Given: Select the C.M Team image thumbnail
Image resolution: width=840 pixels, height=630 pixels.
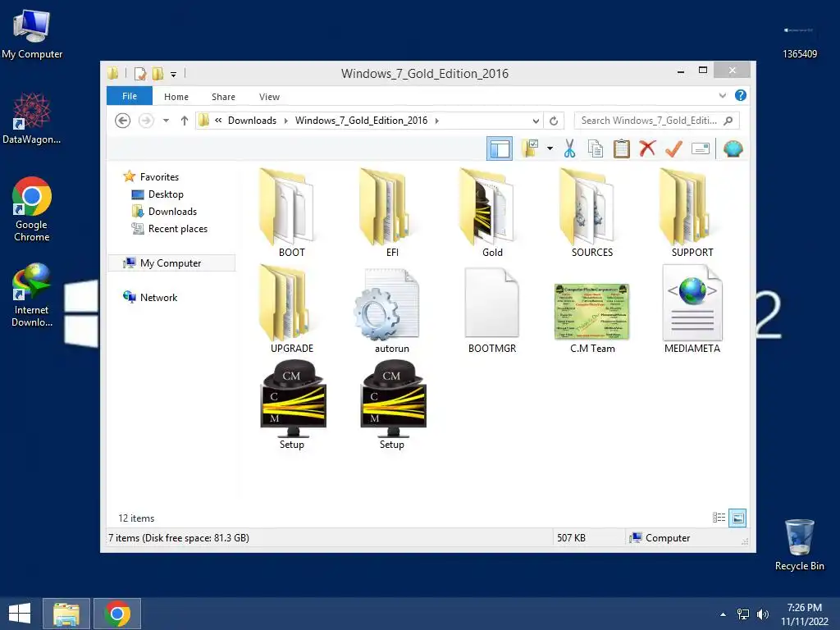Looking at the screenshot, I should click(592, 312).
